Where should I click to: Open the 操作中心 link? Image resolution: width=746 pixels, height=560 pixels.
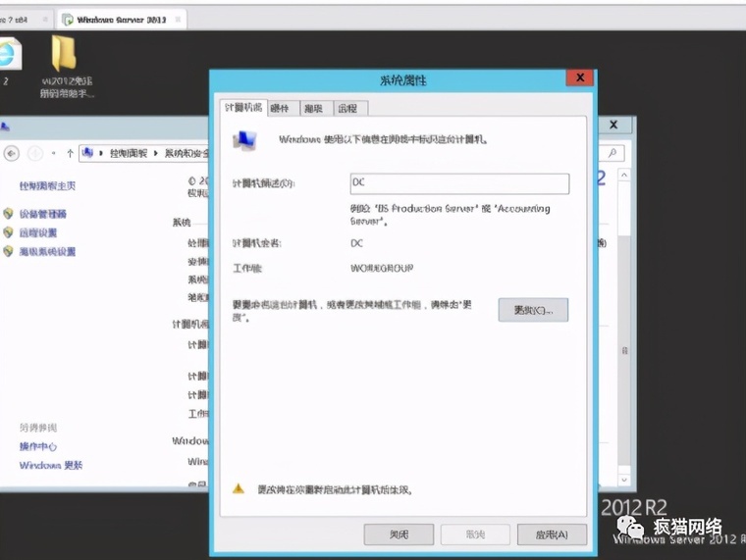click(x=38, y=446)
